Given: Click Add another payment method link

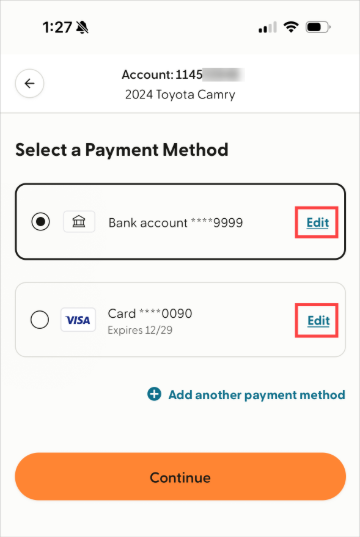Looking at the screenshot, I should pos(257,395).
